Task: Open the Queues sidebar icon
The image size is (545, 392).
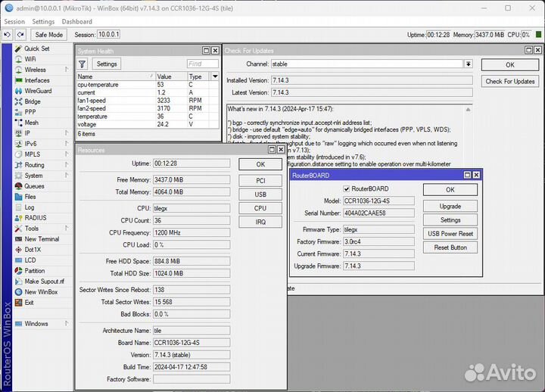Action: point(18,186)
